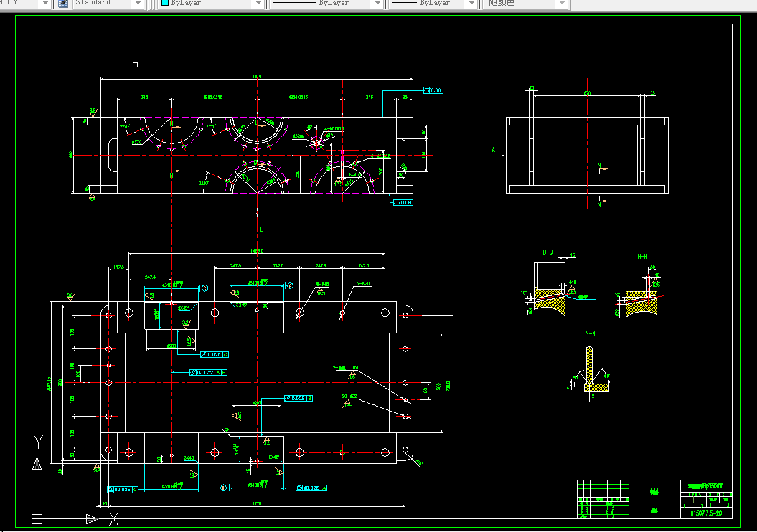757x532 pixels.
Task: Select the runout tolerance frame 0.025 B
Action: [298, 399]
